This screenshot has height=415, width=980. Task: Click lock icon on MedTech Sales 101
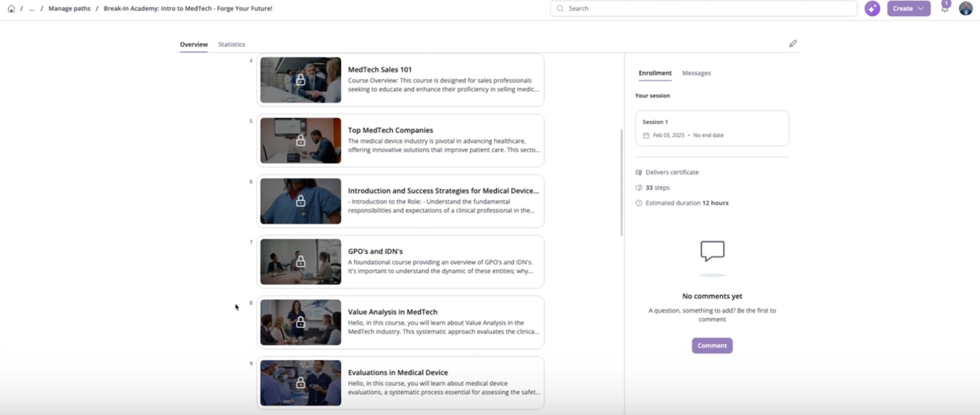pyautogui.click(x=300, y=80)
